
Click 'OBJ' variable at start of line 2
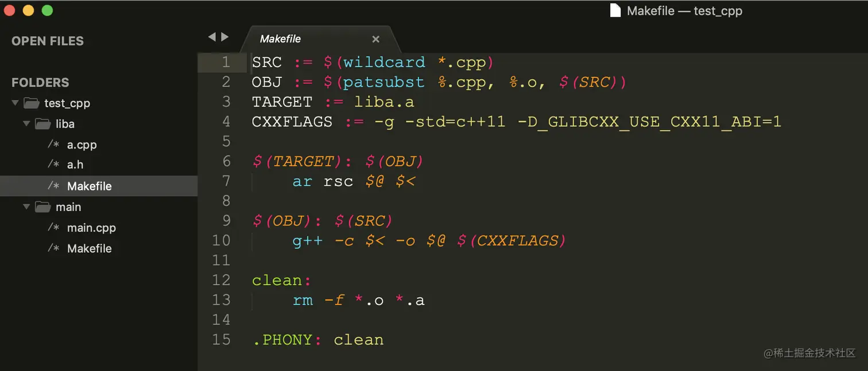tap(267, 82)
